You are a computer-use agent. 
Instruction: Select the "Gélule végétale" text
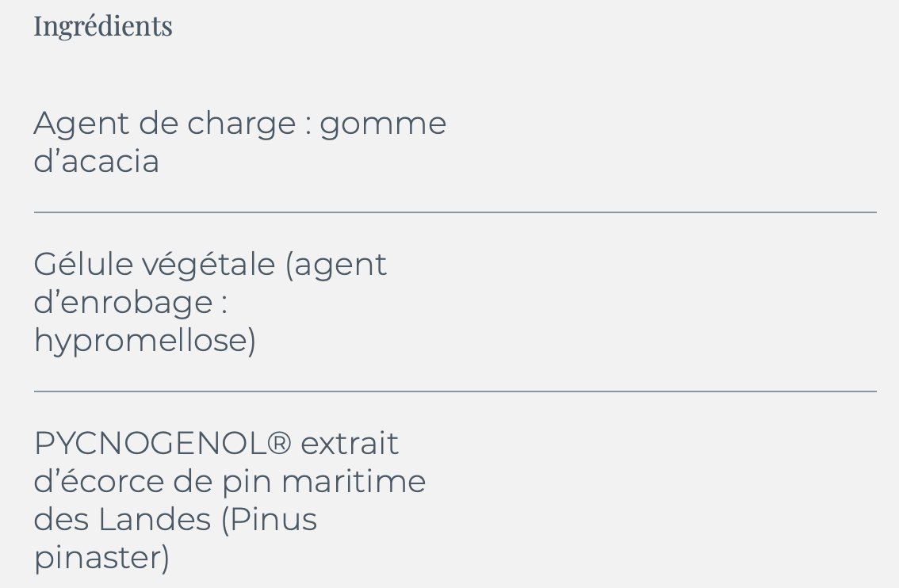click(x=154, y=264)
